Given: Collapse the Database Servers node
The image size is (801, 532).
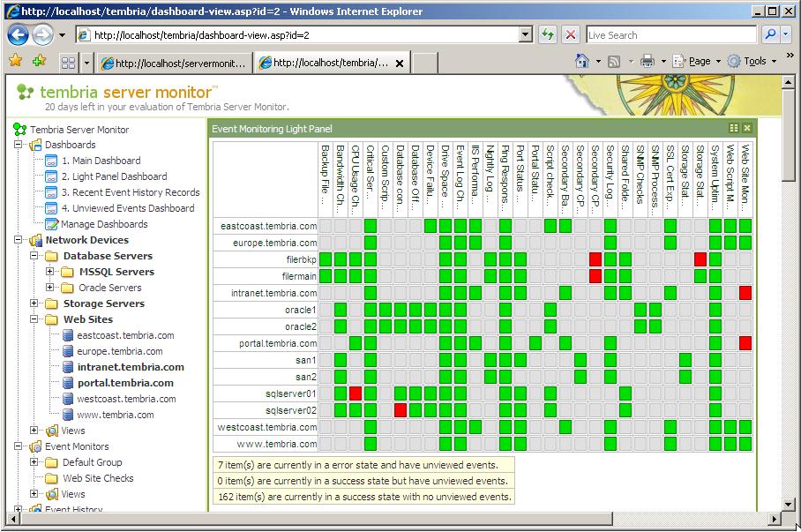Looking at the screenshot, I should [34, 256].
